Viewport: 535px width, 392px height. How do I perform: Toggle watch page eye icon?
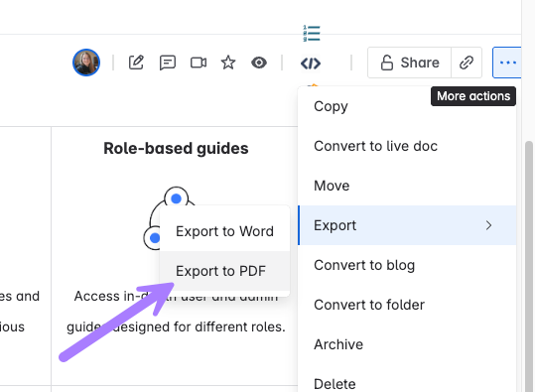[x=259, y=63]
